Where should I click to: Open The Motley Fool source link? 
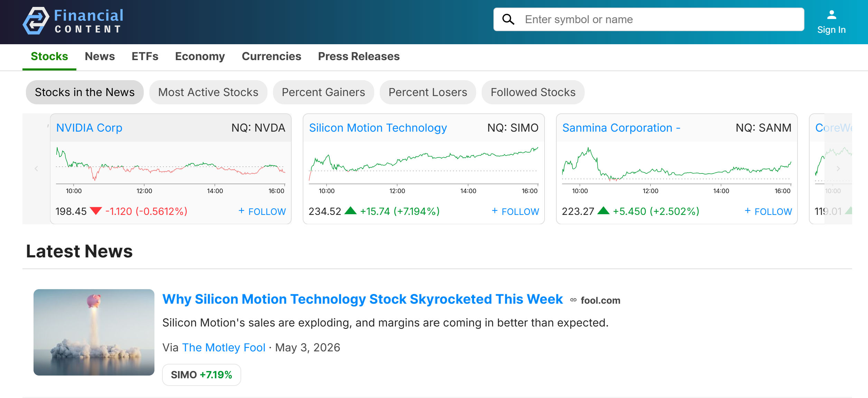point(224,347)
